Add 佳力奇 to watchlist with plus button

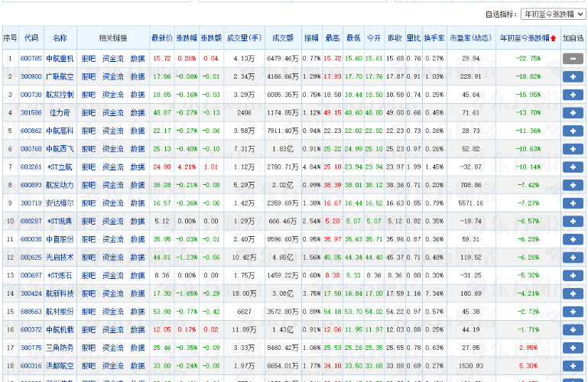pos(573,113)
